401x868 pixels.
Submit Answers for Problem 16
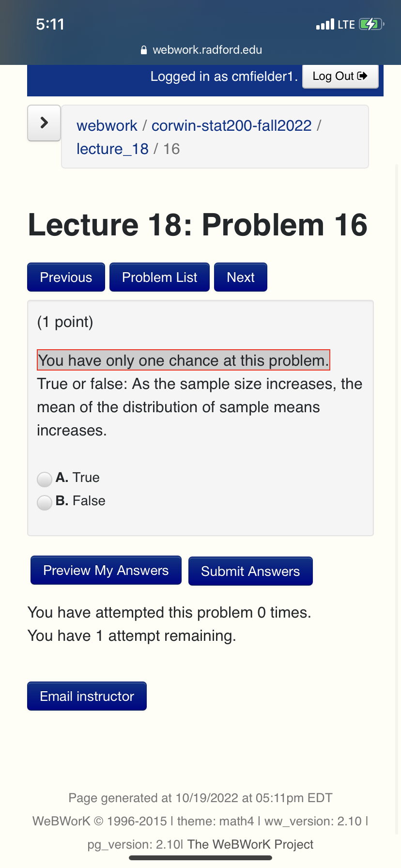click(x=250, y=571)
